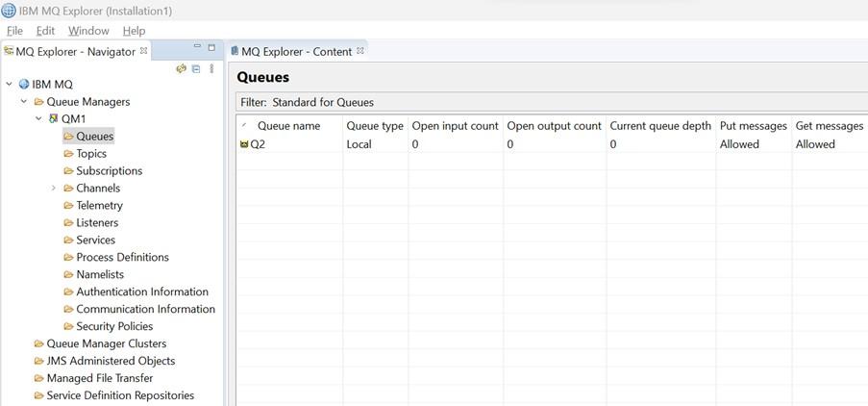Select the Topics tree item
Screen dimensions: 868x406
click(91, 153)
